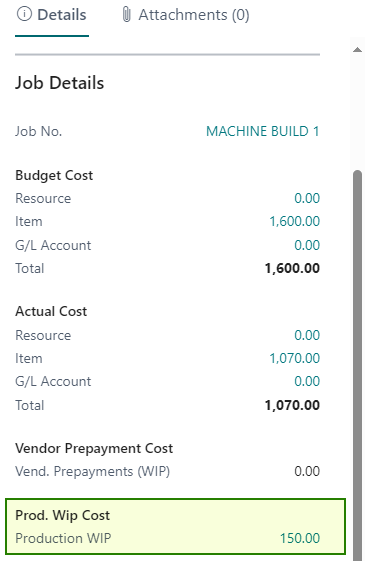Image resolution: width=367 pixels, height=561 pixels.
Task: Open job MACHINE BUILD 1 link
Action: point(263,131)
